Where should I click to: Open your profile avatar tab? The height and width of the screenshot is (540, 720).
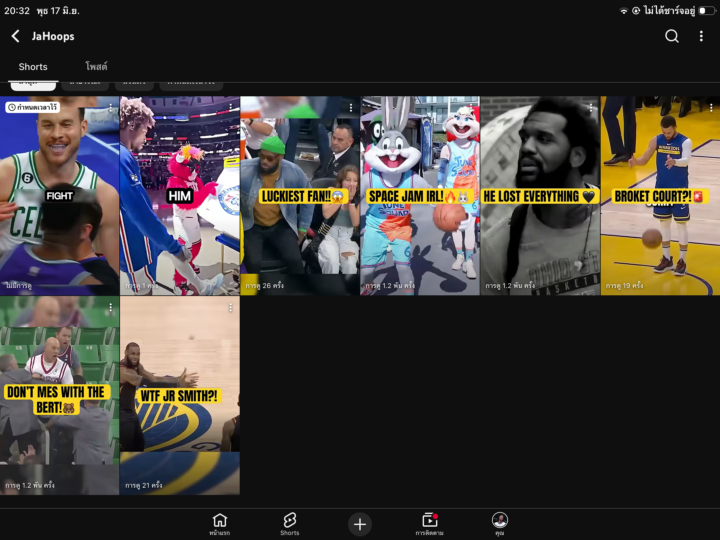pyautogui.click(x=500, y=524)
